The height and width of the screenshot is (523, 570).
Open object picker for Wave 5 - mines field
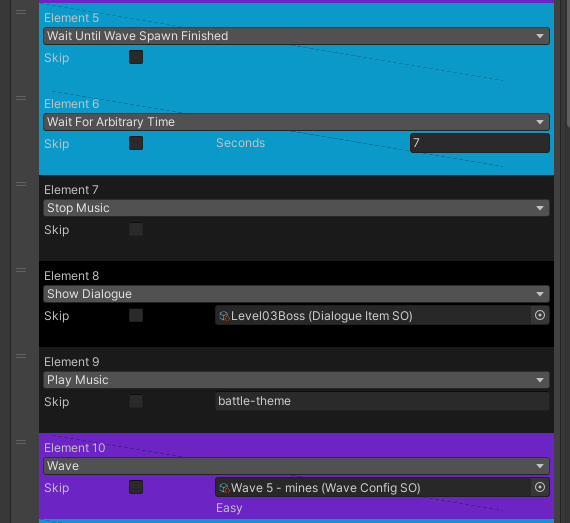click(540, 487)
